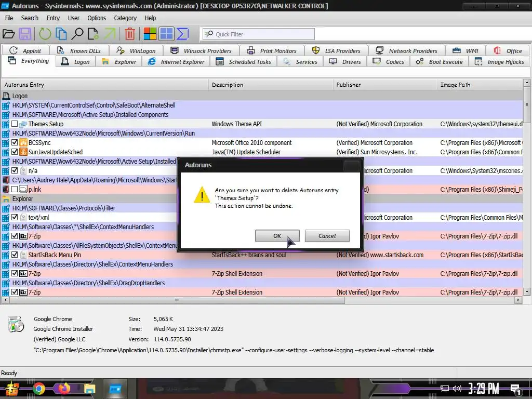Switch to the Services tab
Screen dimensions: 532x399
point(300,62)
